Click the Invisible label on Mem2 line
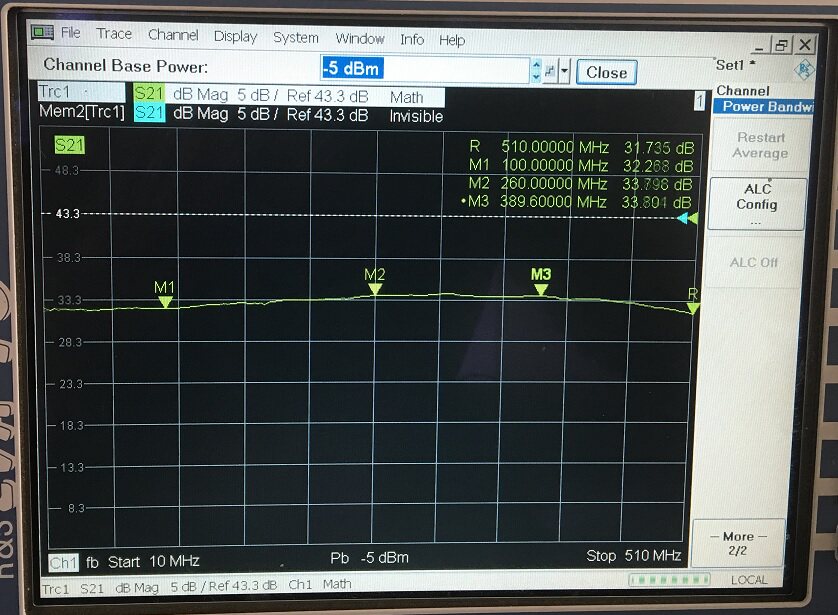Image resolution: width=838 pixels, height=615 pixels. pyautogui.click(x=416, y=116)
